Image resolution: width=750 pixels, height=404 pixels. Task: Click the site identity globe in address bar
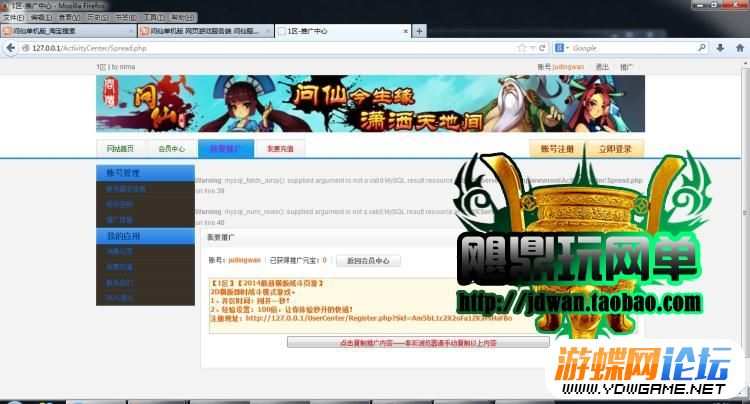pyautogui.click(x=25, y=48)
